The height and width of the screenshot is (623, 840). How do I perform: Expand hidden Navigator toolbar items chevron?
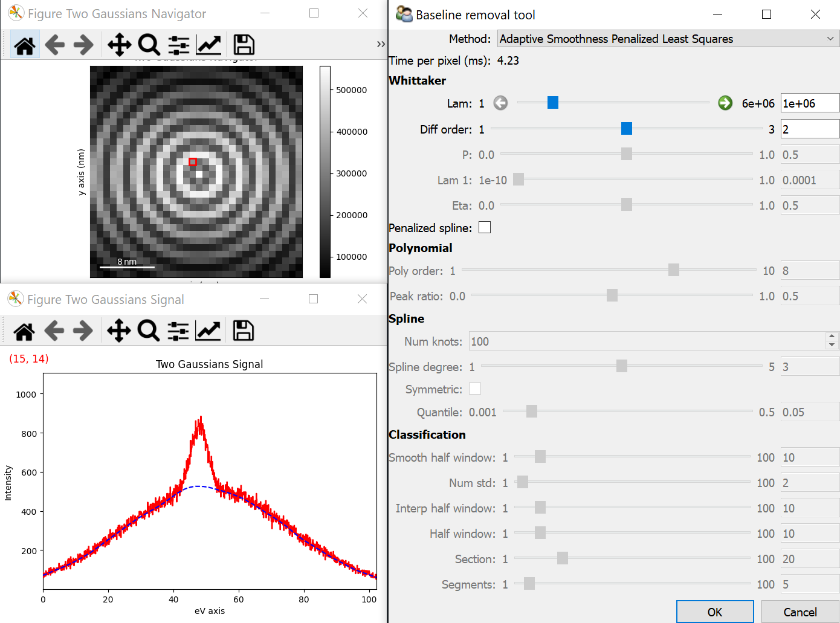click(381, 44)
